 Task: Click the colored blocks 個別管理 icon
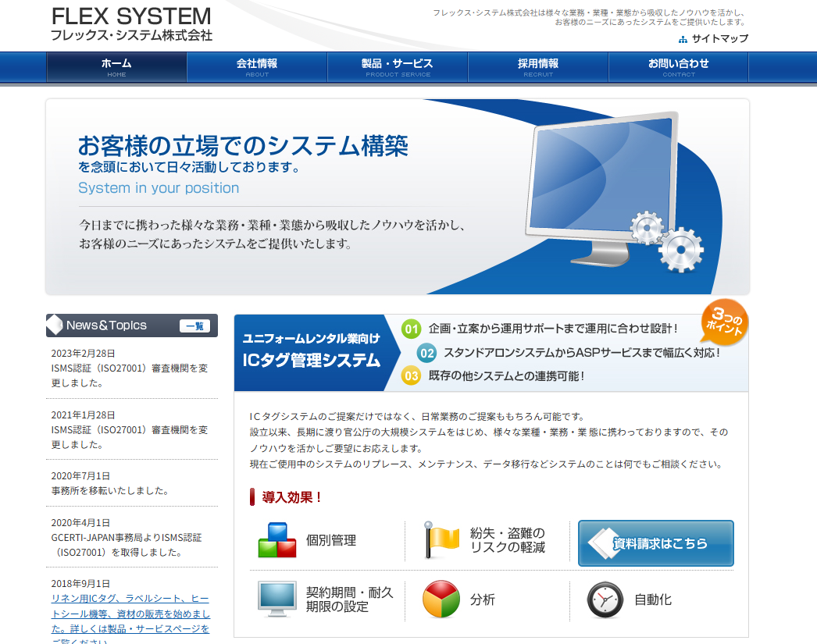click(277, 540)
